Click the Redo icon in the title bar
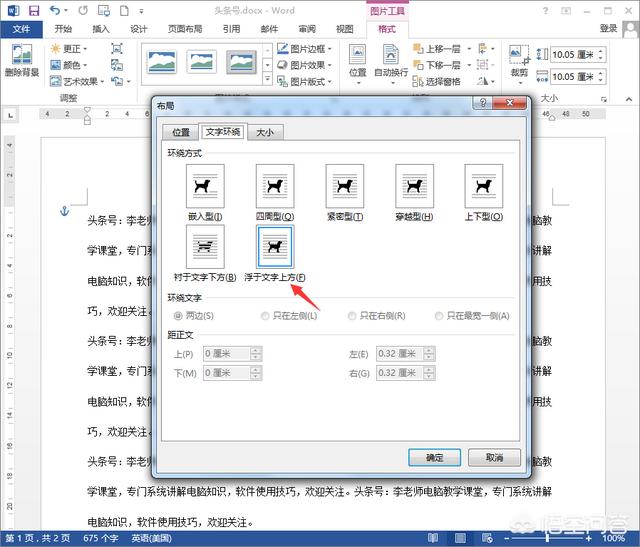640x547 pixels. pos(83,11)
